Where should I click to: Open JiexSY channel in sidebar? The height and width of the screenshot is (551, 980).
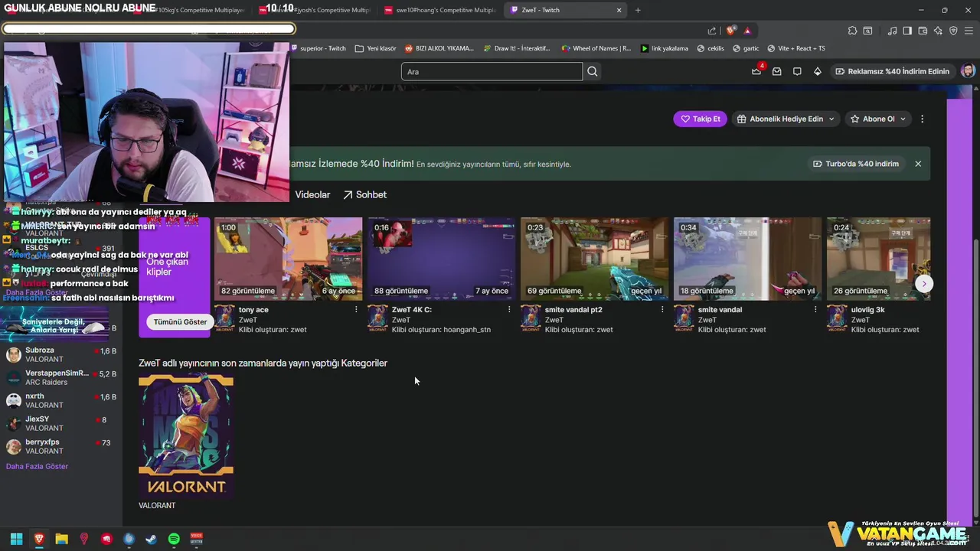61,423
